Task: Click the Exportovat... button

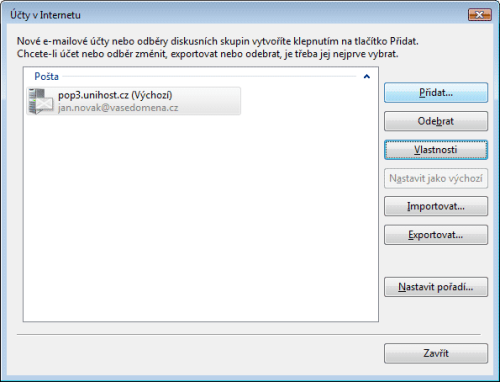Action: coord(436,235)
